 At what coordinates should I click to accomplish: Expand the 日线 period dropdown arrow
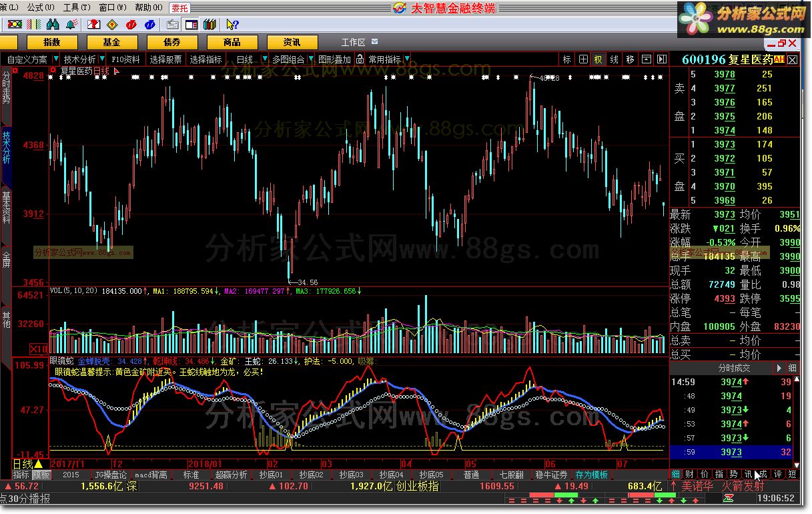point(265,59)
